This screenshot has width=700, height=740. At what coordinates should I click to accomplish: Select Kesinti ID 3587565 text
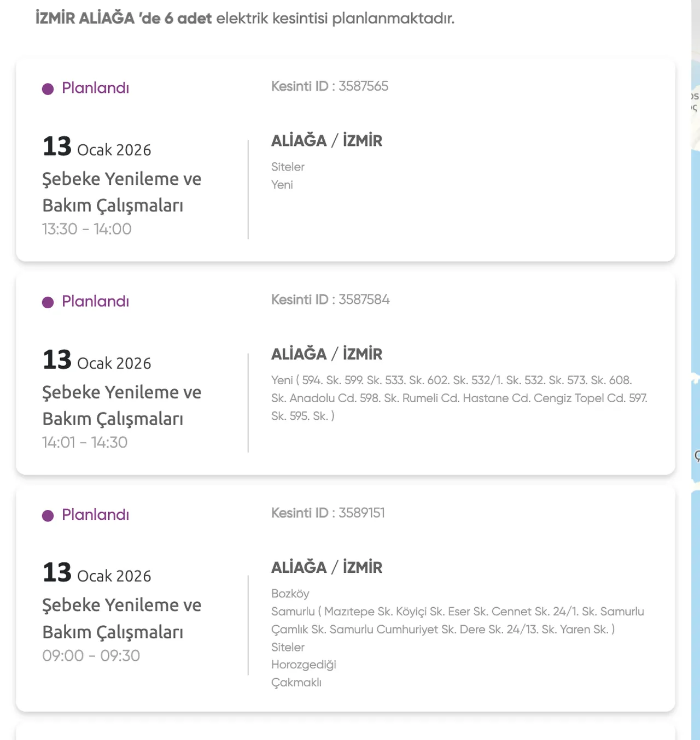330,86
